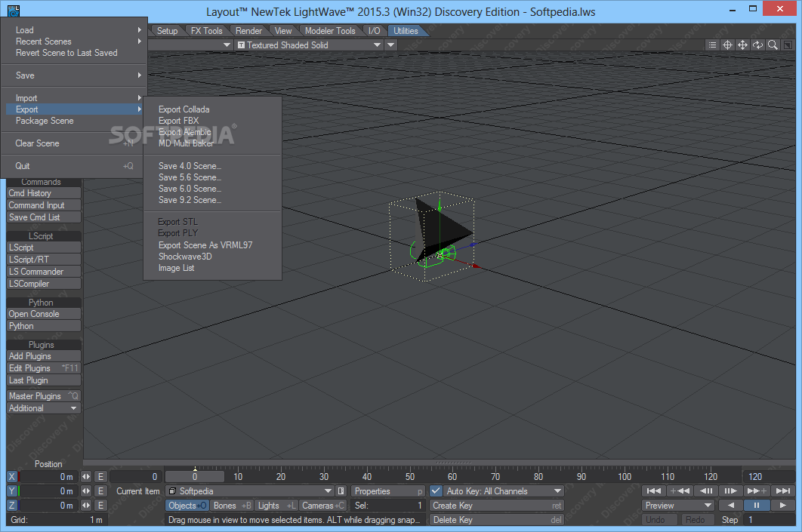This screenshot has width=802, height=532.
Task: Open the Properties panel button
Action: click(388, 490)
